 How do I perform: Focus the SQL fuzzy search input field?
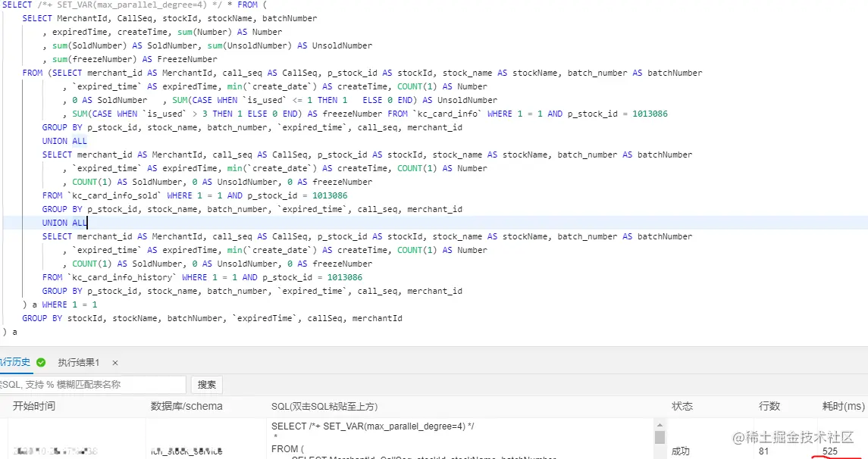coord(92,384)
